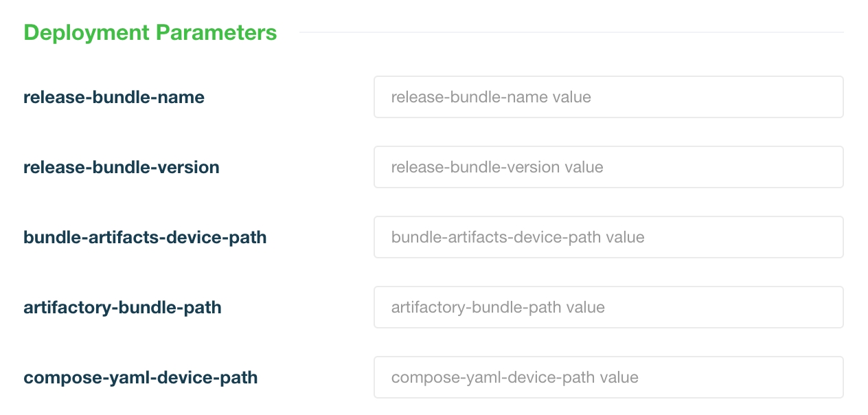Focus the release-bundle-name value field
This screenshot has width=868, height=415.
click(x=608, y=97)
